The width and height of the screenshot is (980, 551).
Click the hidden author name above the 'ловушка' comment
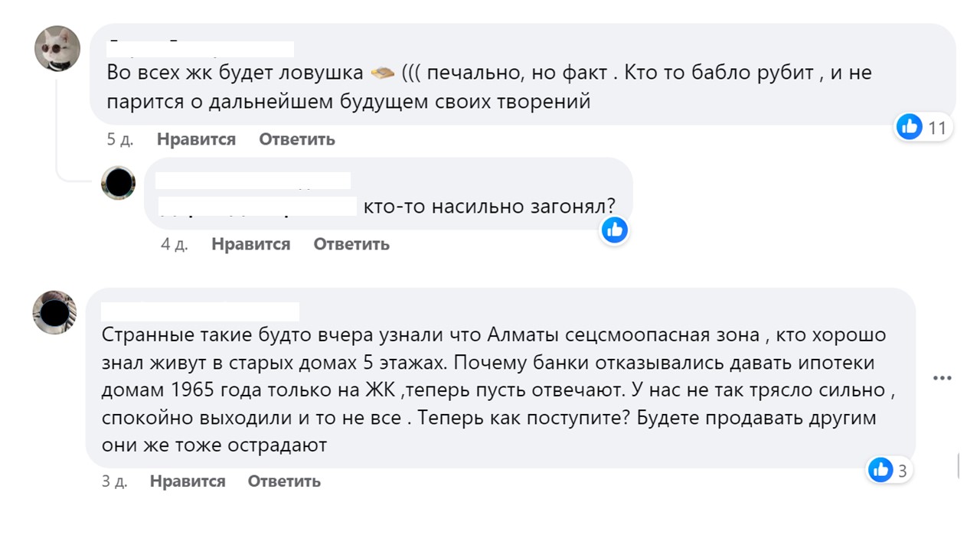point(201,48)
